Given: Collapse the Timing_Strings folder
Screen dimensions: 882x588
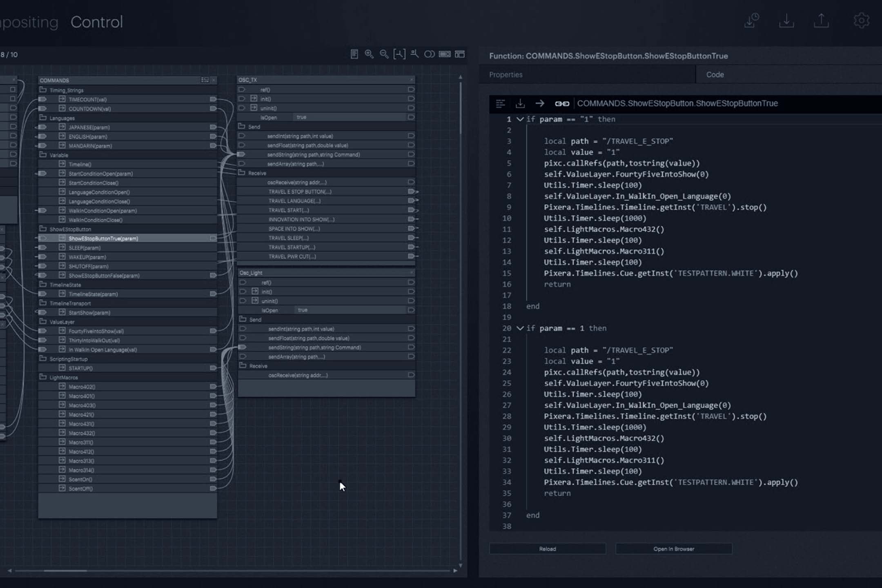Looking at the screenshot, I should pyautogui.click(x=43, y=90).
